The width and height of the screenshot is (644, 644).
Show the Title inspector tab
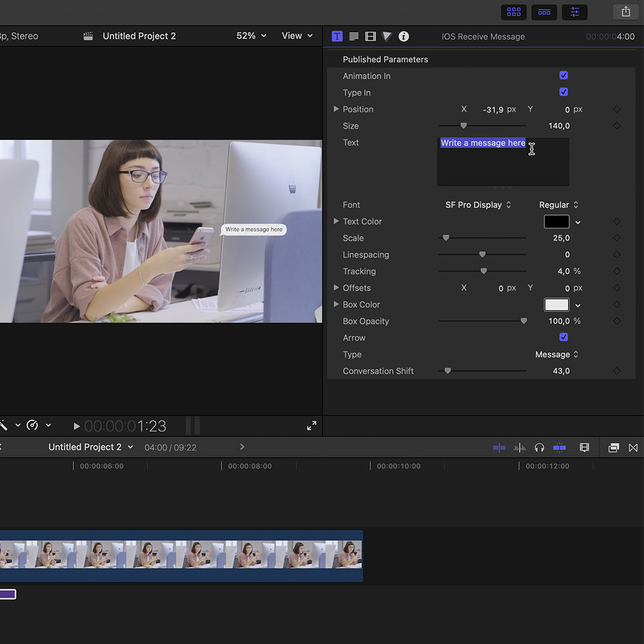pos(337,37)
